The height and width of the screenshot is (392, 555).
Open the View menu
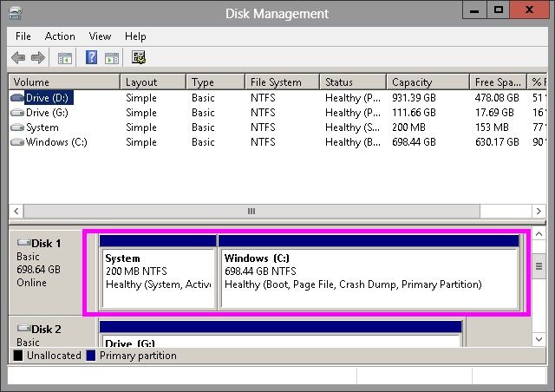pyautogui.click(x=100, y=36)
